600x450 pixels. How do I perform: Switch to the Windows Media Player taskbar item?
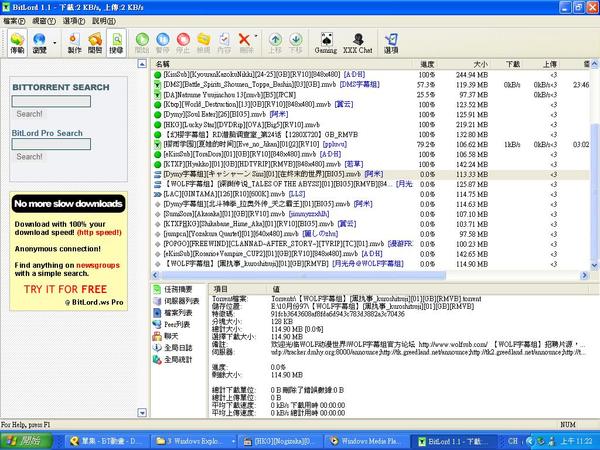point(365,441)
